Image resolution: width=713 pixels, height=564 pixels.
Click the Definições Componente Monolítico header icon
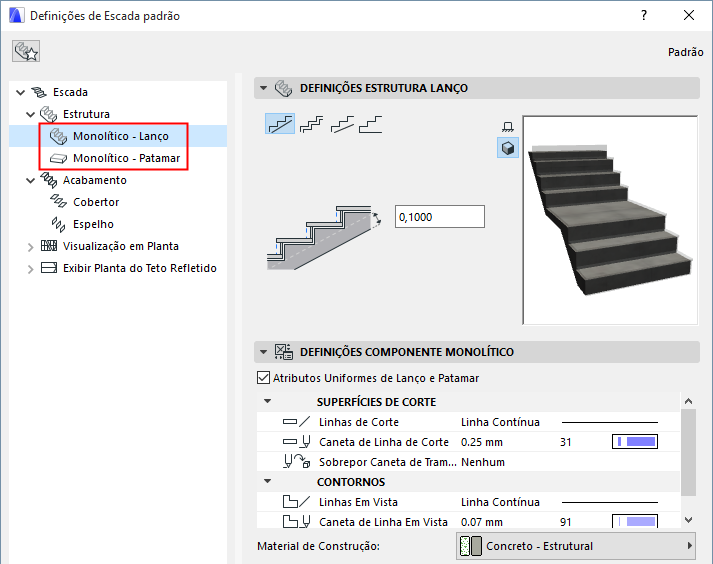(x=284, y=352)
